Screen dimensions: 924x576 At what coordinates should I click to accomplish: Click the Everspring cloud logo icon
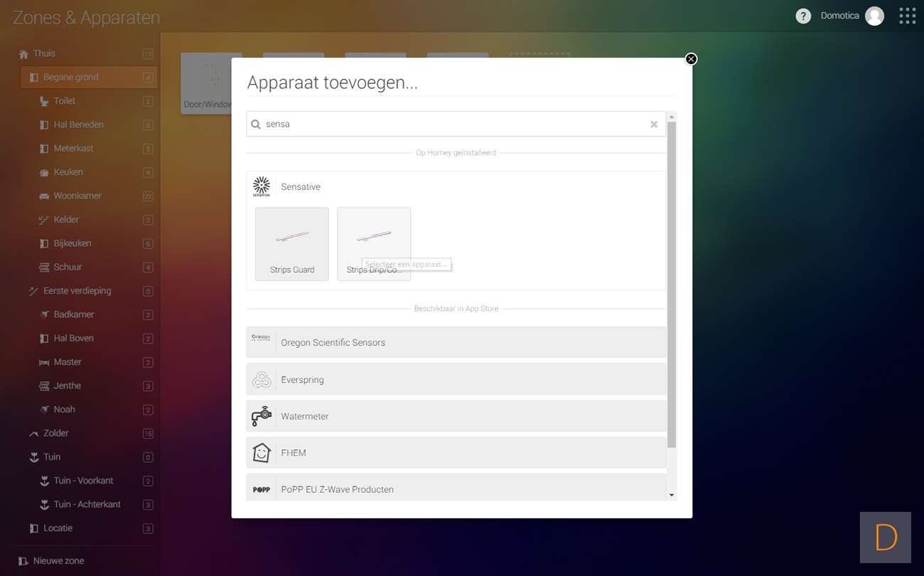click(x=262, y=380)
